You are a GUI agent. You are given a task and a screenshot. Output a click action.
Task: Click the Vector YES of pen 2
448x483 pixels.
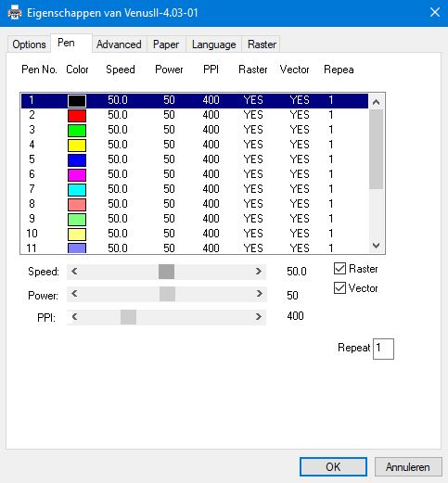point(300,115)
